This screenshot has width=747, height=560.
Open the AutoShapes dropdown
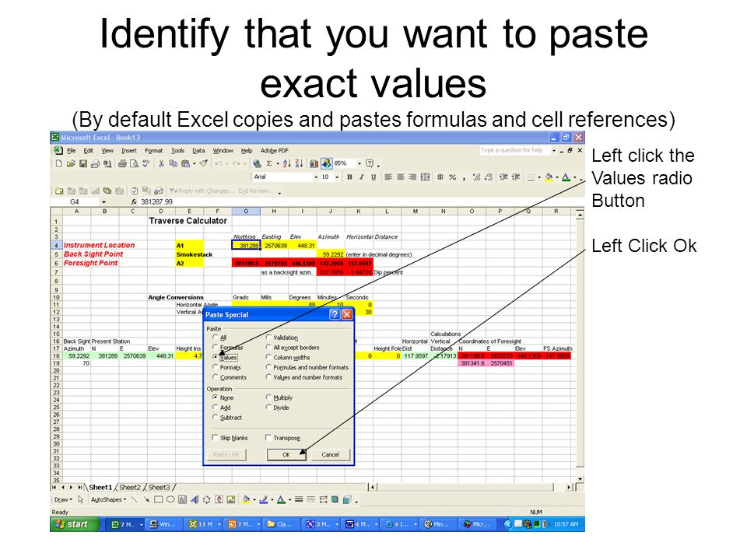coord(109,499)
